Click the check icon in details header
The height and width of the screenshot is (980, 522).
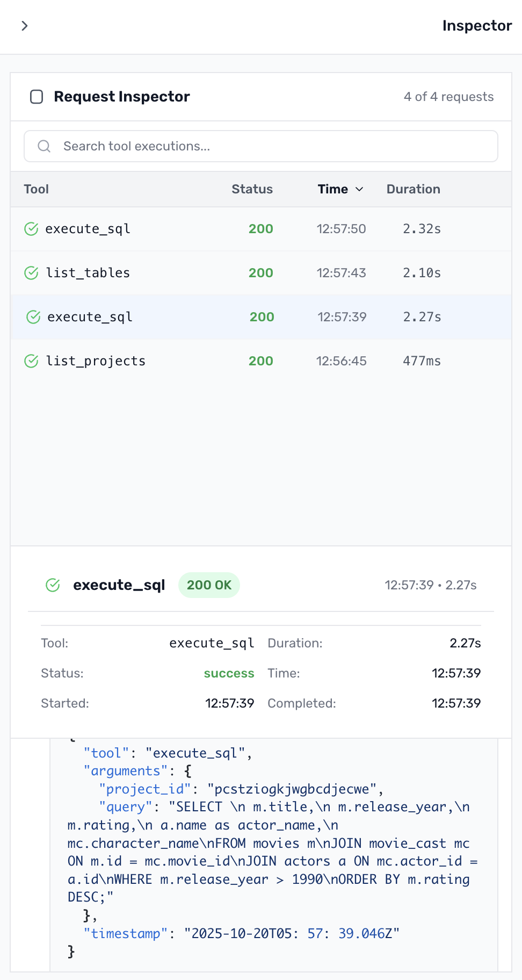53,585
